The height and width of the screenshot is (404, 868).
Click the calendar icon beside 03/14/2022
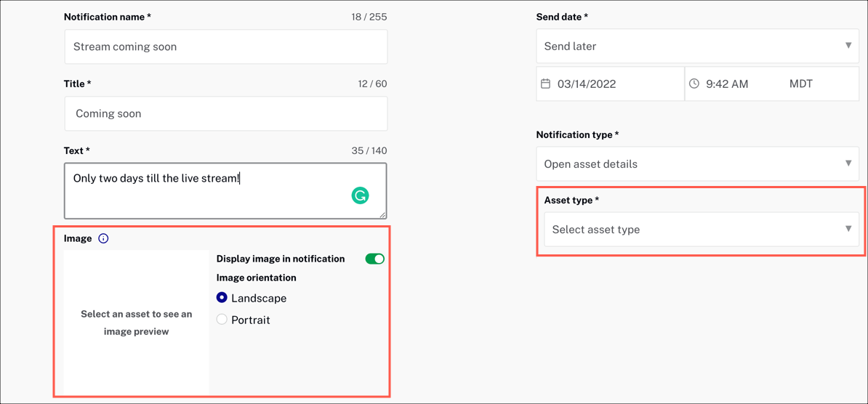point(545,84)
